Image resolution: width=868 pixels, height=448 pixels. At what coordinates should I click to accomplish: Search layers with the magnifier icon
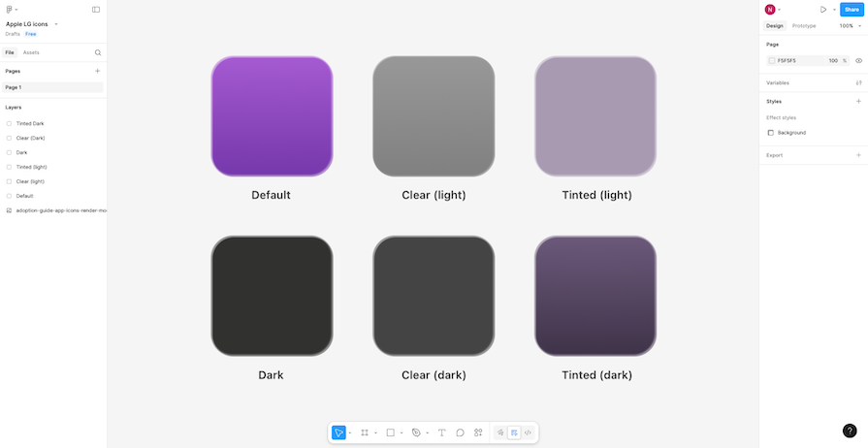point(98,52)
